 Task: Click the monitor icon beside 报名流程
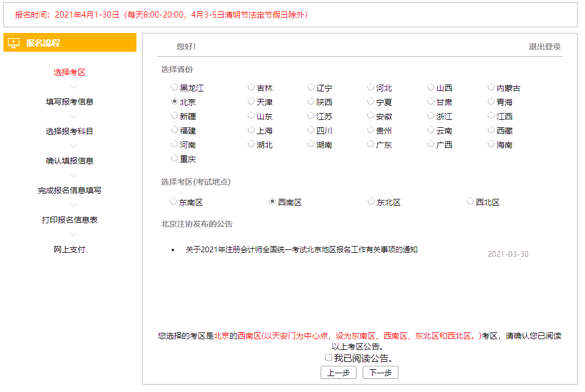[14, 43]
